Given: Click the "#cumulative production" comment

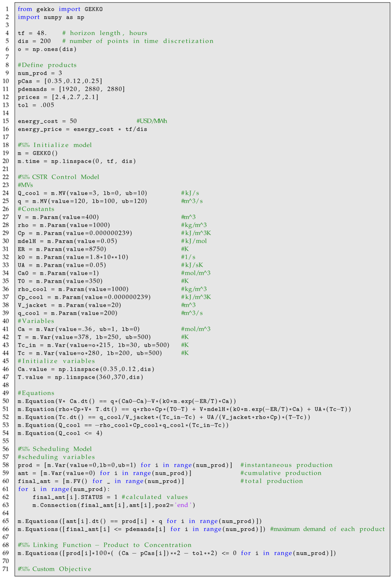Looking at the screenshot, I should (x=281, y=473).
